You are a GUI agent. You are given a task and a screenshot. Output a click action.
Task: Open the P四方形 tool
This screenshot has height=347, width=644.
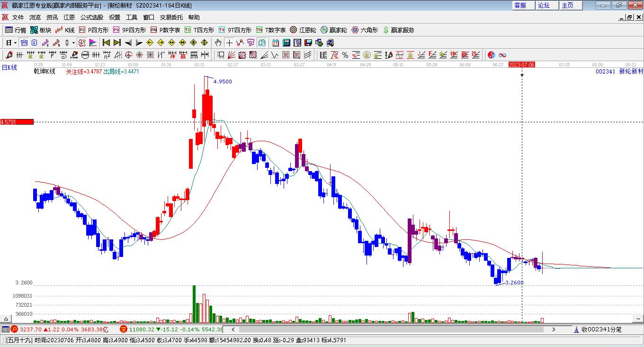coord(94,30)
